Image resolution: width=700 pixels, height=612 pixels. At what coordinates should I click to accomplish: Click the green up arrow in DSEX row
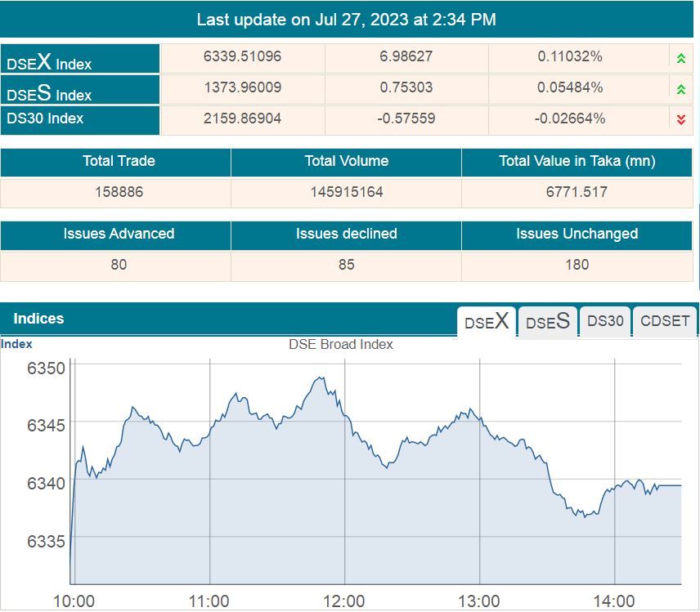pos(680,58)
